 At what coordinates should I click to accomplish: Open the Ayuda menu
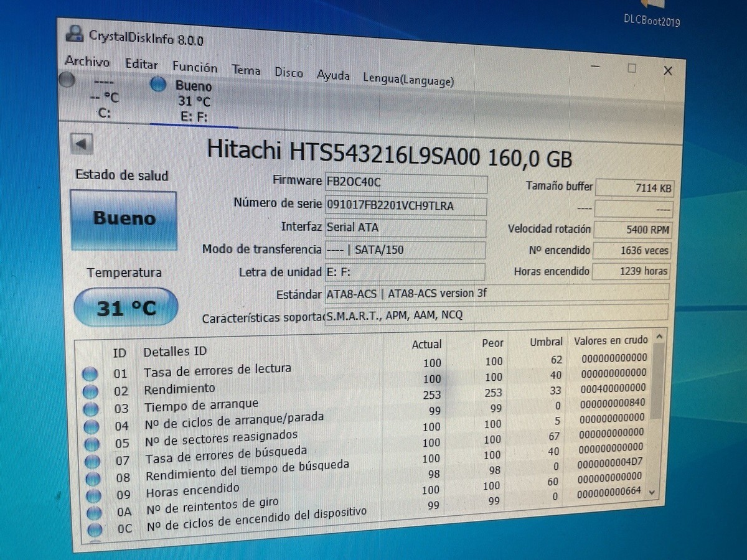(334, 76)
